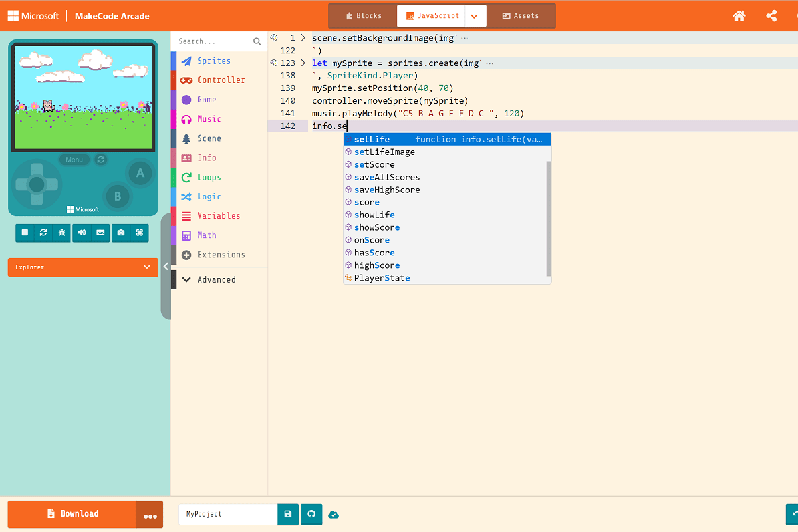Choose setLife from autocomplete
798x532 pixels.
tap(447, 139)
